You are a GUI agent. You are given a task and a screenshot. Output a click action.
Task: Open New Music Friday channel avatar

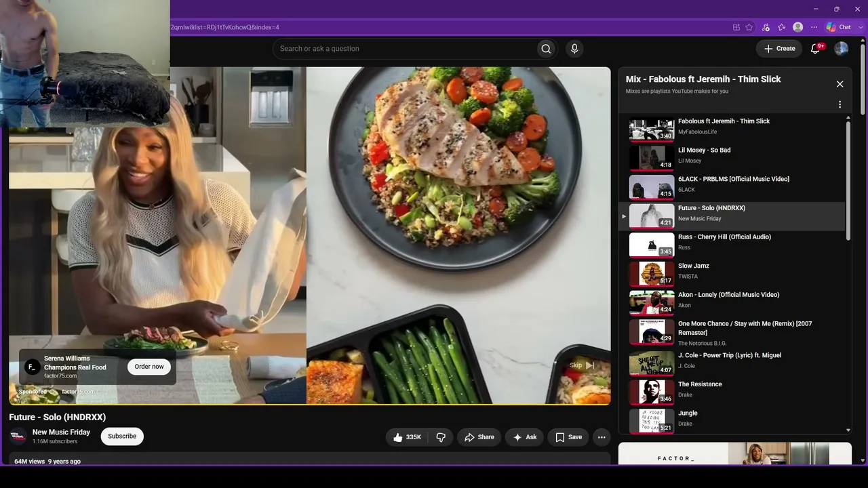point(18,436)
